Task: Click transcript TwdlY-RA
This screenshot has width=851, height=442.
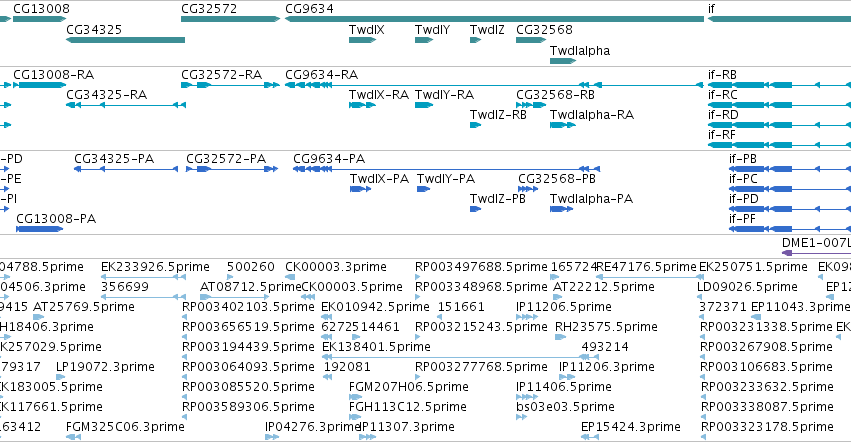Action: tap(444, 95)
